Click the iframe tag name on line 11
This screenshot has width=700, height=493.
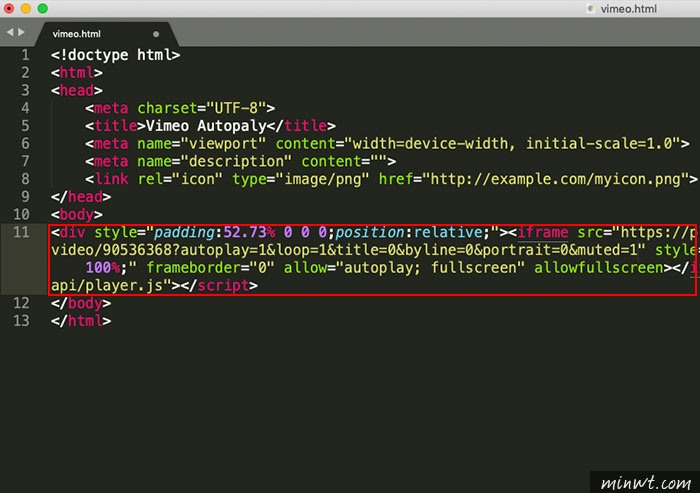point(543,232)
